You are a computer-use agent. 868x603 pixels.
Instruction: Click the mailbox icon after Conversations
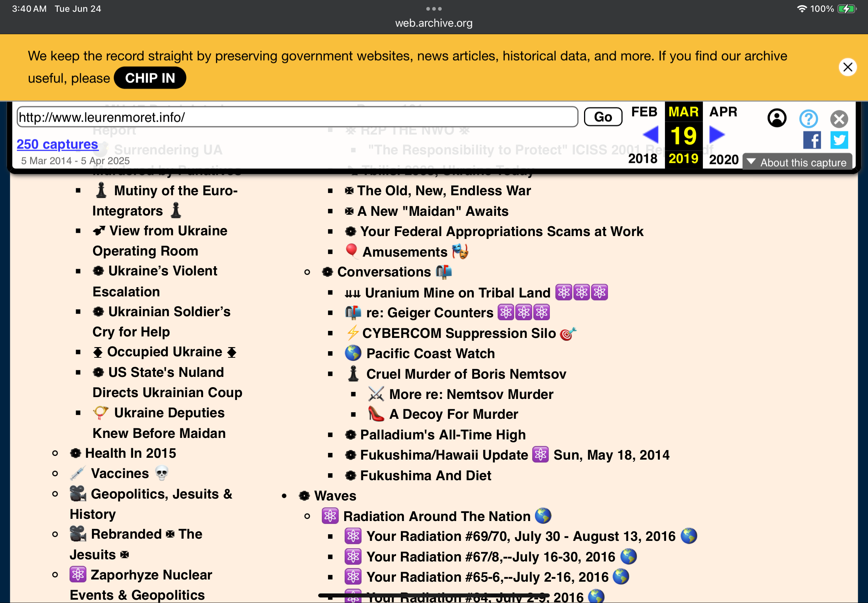point(444,272)
